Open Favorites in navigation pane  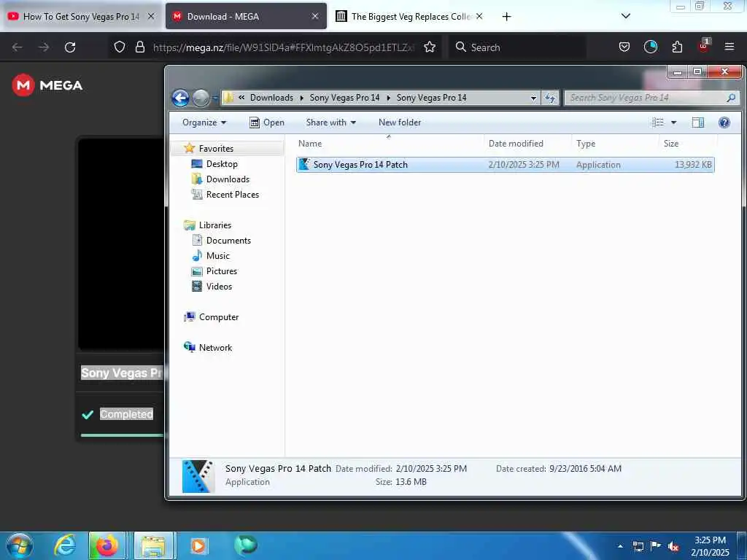(x=216, y=149)
